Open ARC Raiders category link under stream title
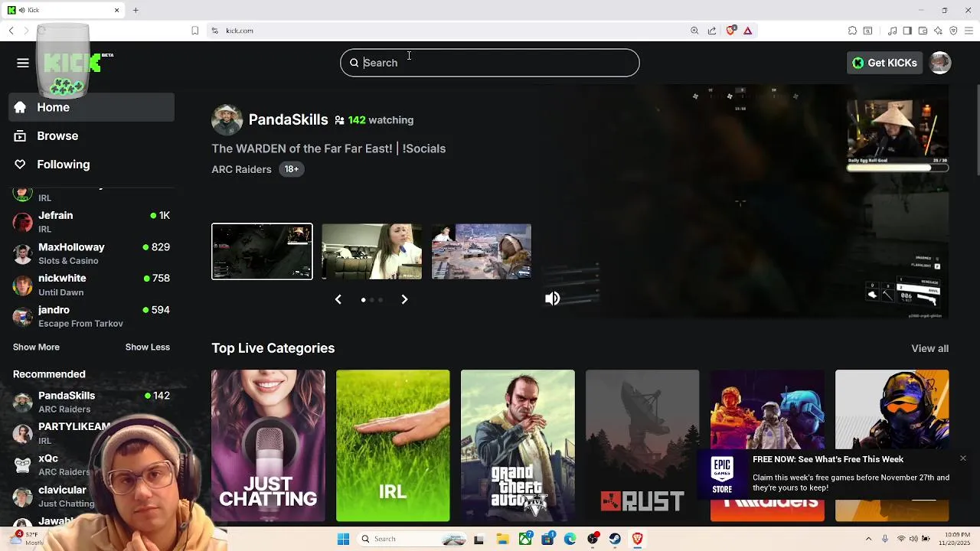Viewport: 980px width, 551px height. coord(241,169)
